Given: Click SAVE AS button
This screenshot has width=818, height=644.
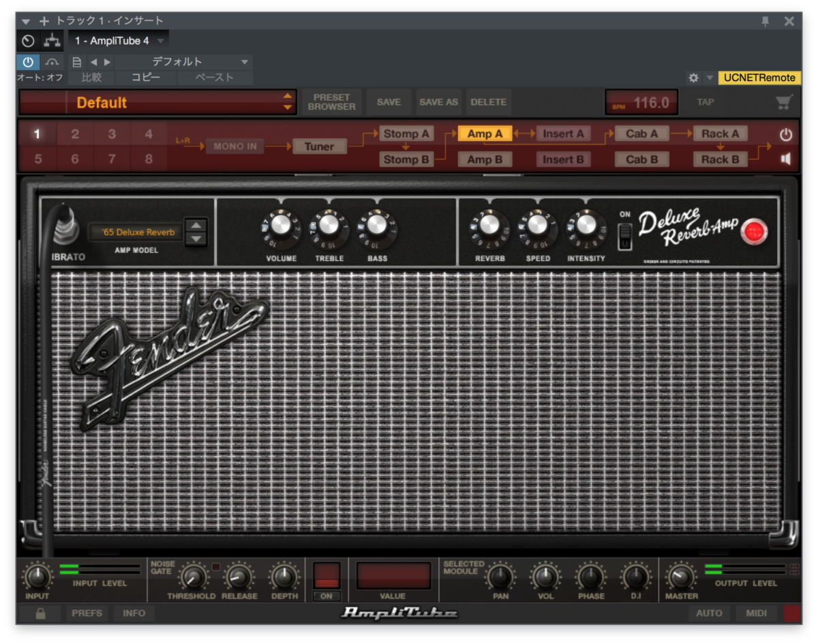Looking at the screenshot, I should coord(438,102).
